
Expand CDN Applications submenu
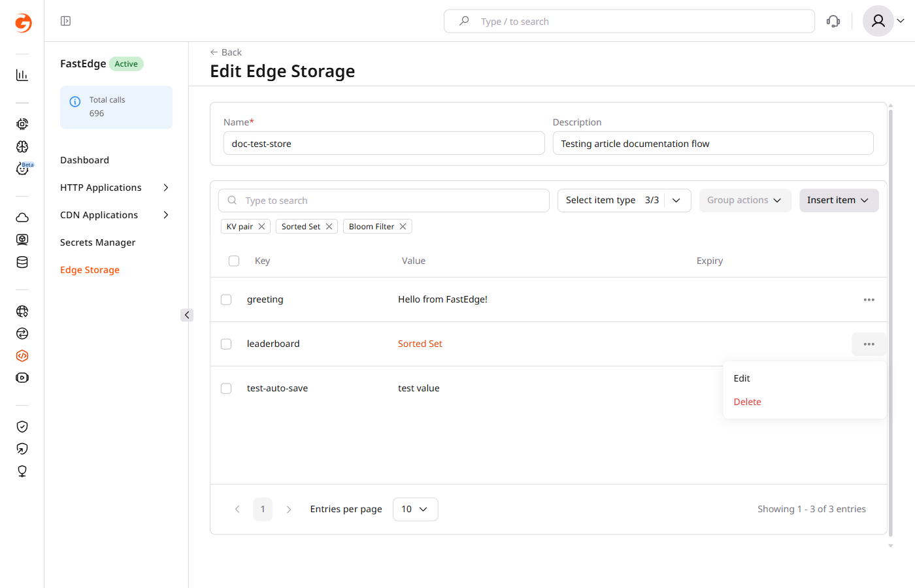click(166, 215)
